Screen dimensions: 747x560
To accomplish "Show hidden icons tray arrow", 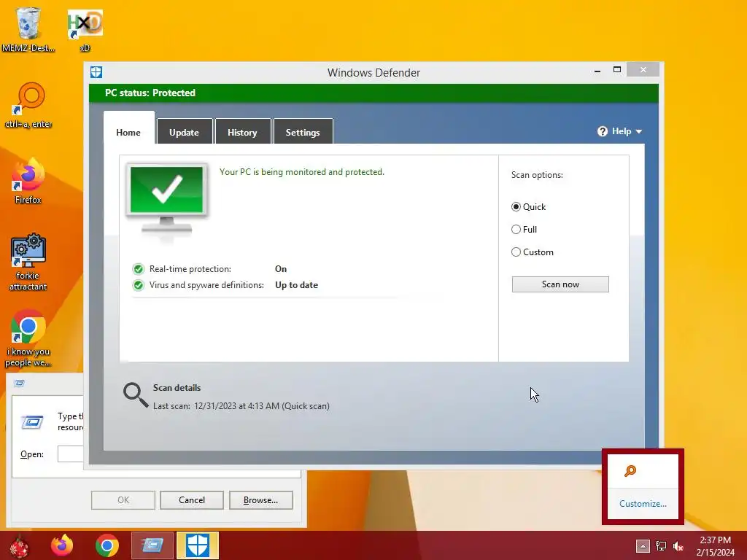I will coord(642,546).
